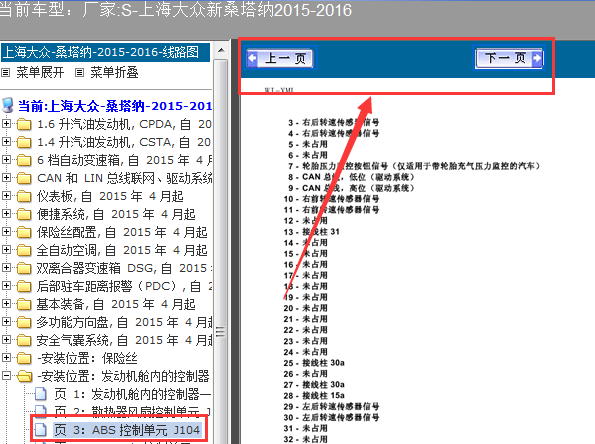Image resolution: width=595 pixels, height=444 pixels.
Task: Expand the 仪表板 node
Action: [x=6, y=195]
